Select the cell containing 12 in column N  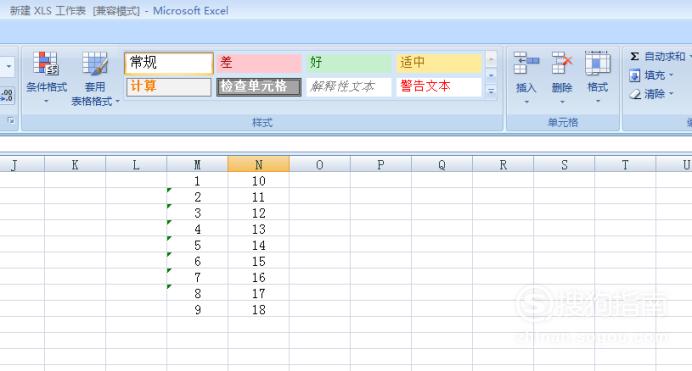click(x=259, y=213)
